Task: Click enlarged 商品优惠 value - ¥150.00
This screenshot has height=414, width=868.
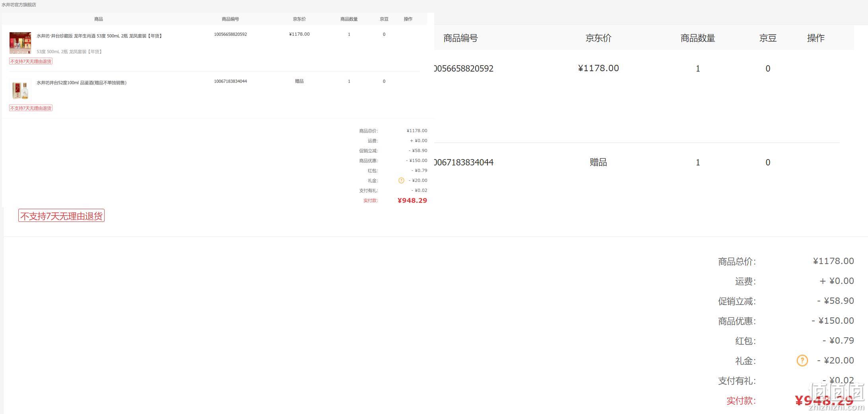Action: [x=833, y=321]
